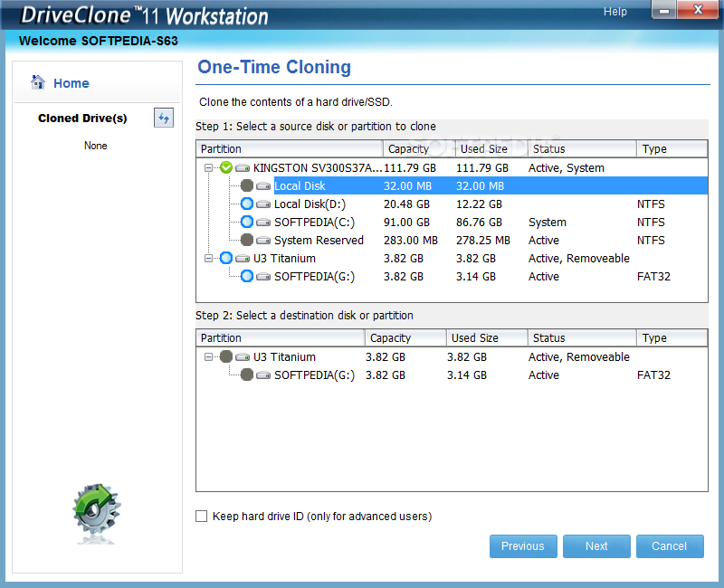Click the disk icon beside highlighted Local Disk
724x588 pixels.
[263, 186]
